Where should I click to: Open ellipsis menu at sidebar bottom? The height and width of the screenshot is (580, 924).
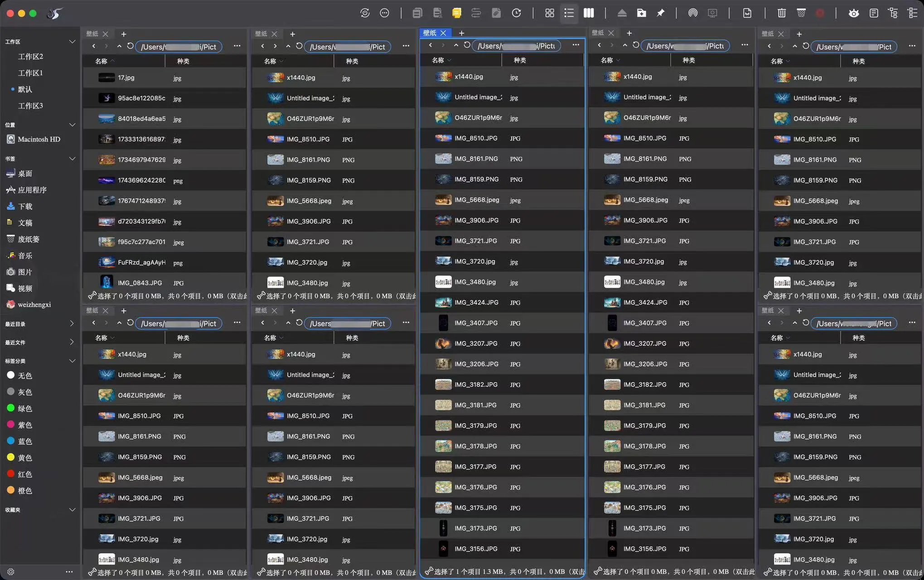point(69,572)
